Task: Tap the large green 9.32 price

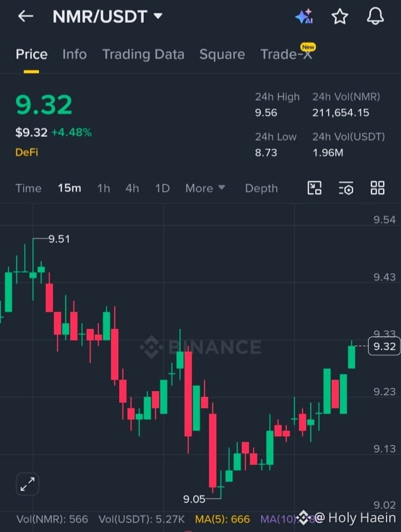Action: 44,105
